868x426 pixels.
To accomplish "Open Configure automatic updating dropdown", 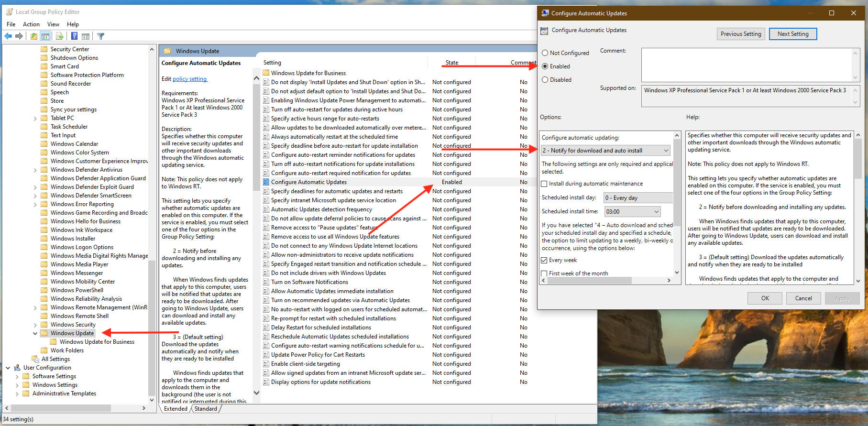I will pos(605,151).
